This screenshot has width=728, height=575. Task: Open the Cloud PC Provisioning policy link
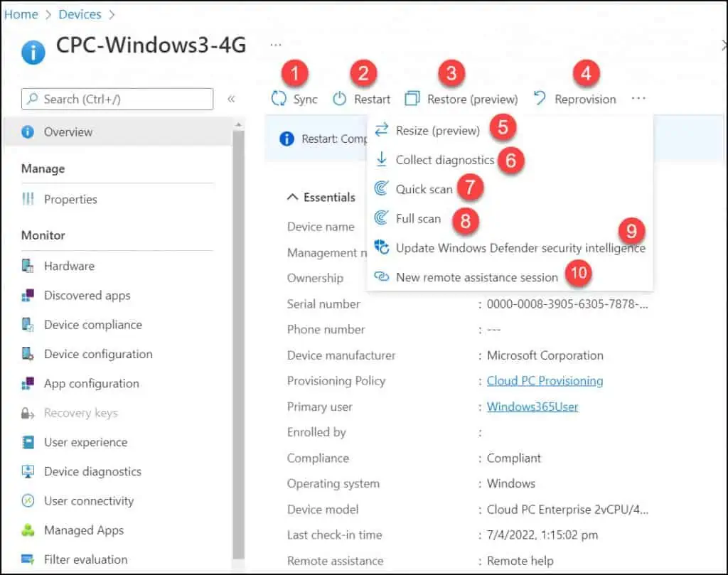click(x=545, y=380)
